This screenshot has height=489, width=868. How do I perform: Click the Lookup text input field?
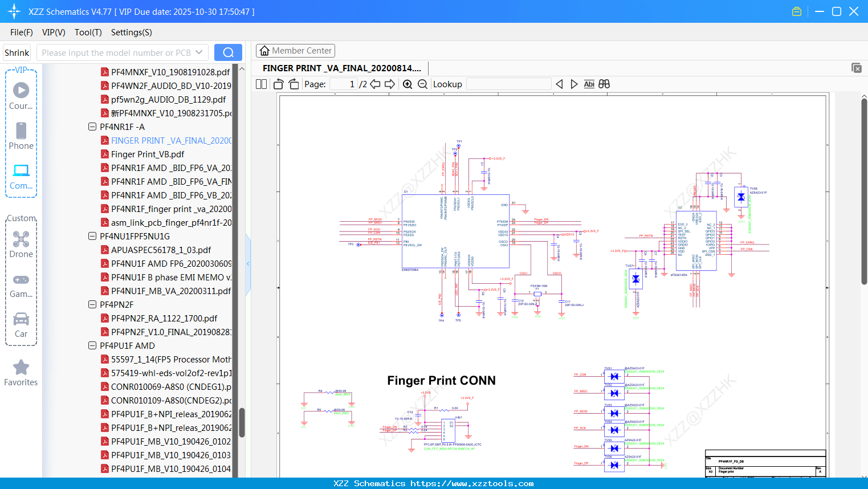[508, 84]
